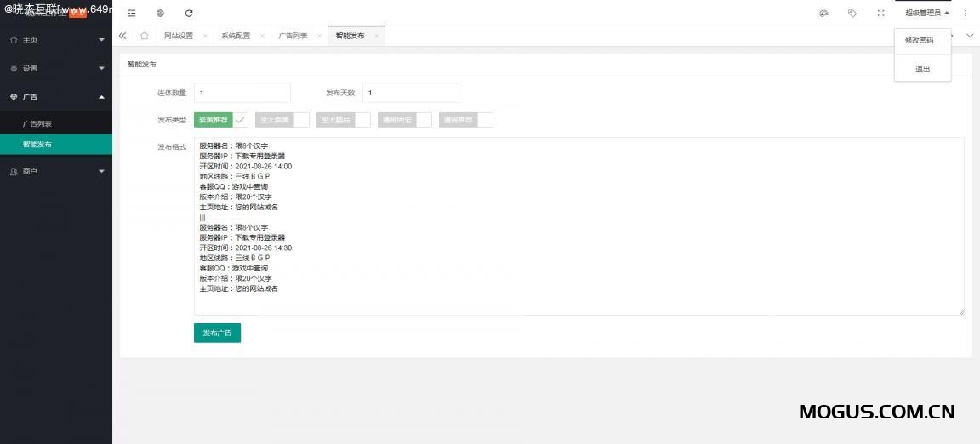The height and width of the screenshot is (444, 980).
Task: Open the vertical three-dot more menu
Action: 966,13
